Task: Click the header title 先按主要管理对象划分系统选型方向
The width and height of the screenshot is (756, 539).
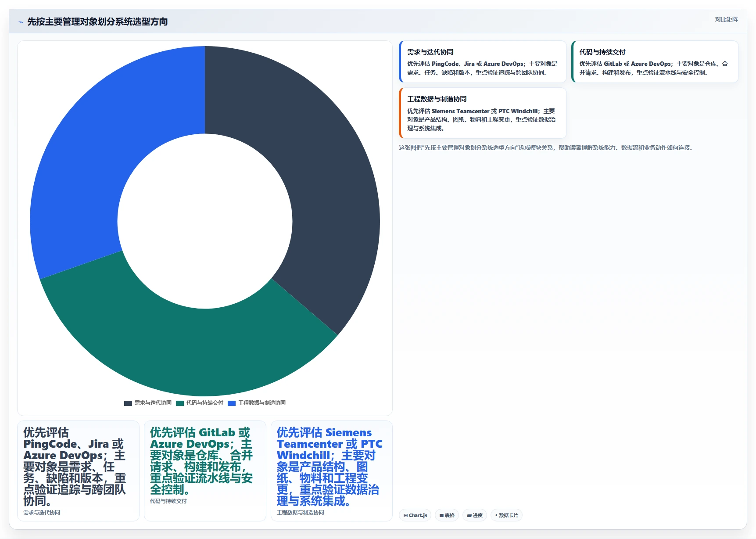Action: click(x=97, y=22)
